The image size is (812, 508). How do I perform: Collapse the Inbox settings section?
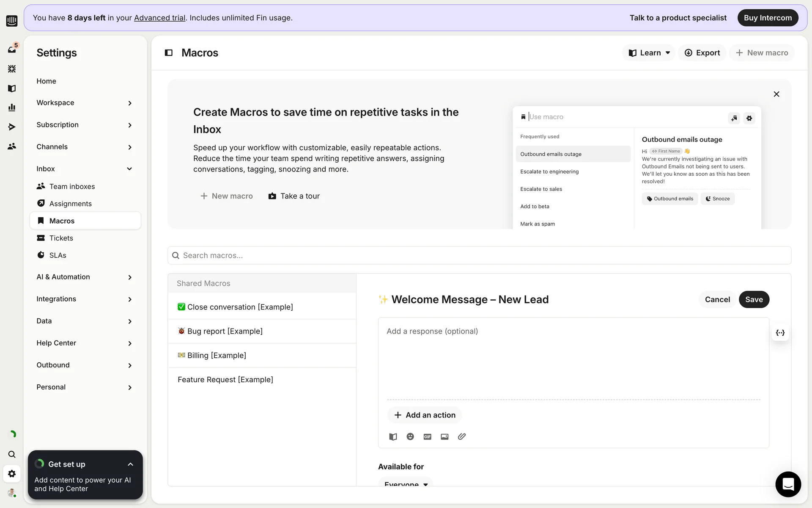pos(129,169)
